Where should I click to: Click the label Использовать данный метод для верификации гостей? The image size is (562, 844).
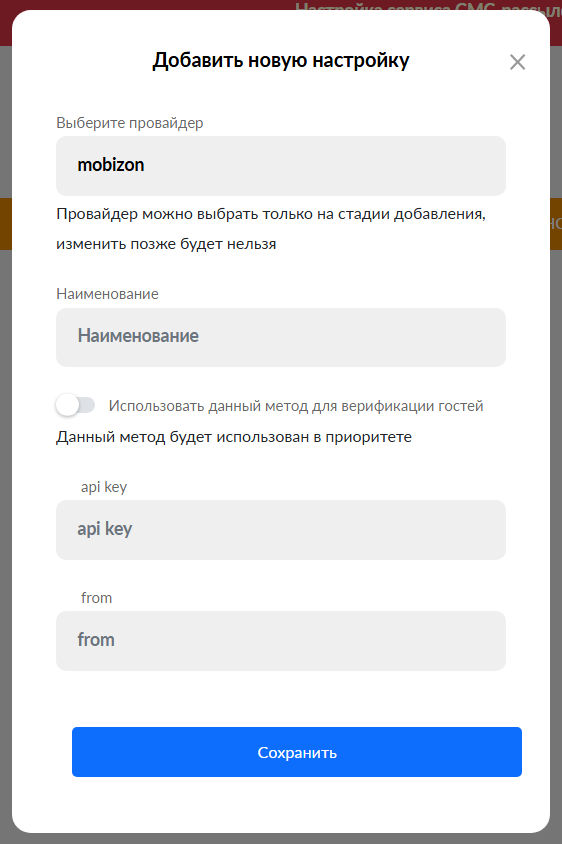point(296,405)
